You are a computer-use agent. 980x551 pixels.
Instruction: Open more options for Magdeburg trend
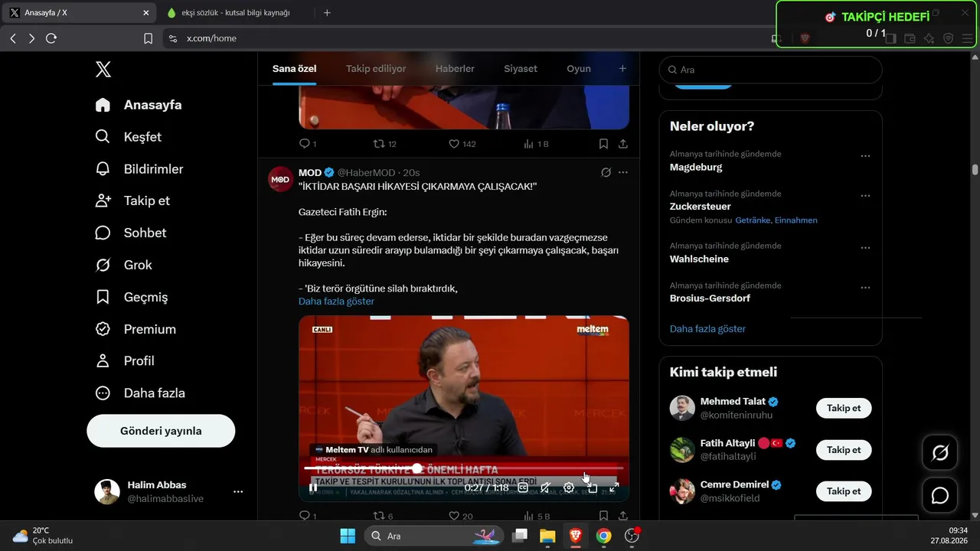tap(865, 156)
